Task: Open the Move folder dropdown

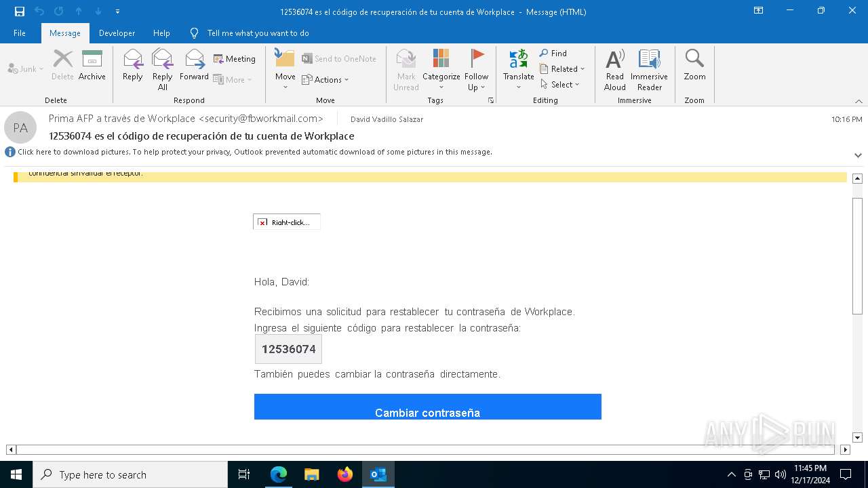Action: click(285, 69)
